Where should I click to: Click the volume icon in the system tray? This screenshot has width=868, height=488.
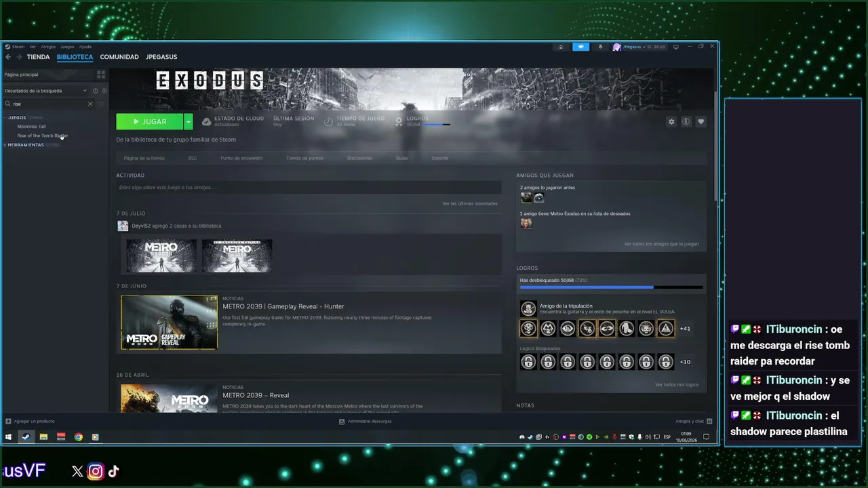click(648, 437)
